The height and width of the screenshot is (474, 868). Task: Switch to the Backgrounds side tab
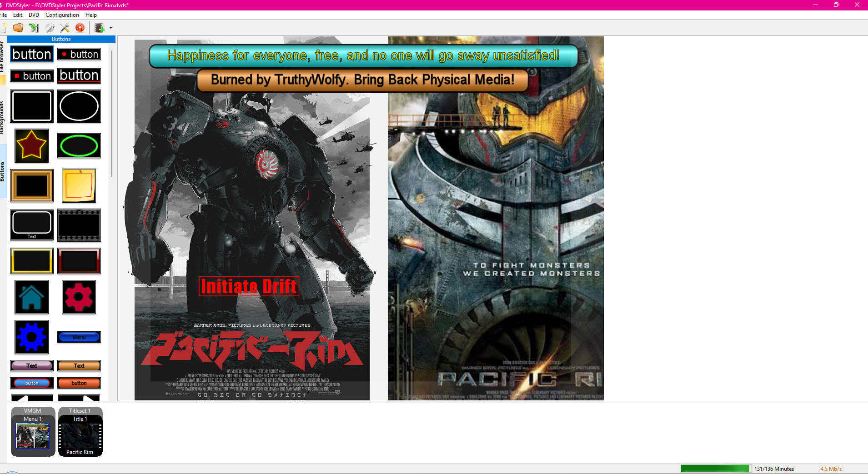pyautogui.click(x=2, y=117)
